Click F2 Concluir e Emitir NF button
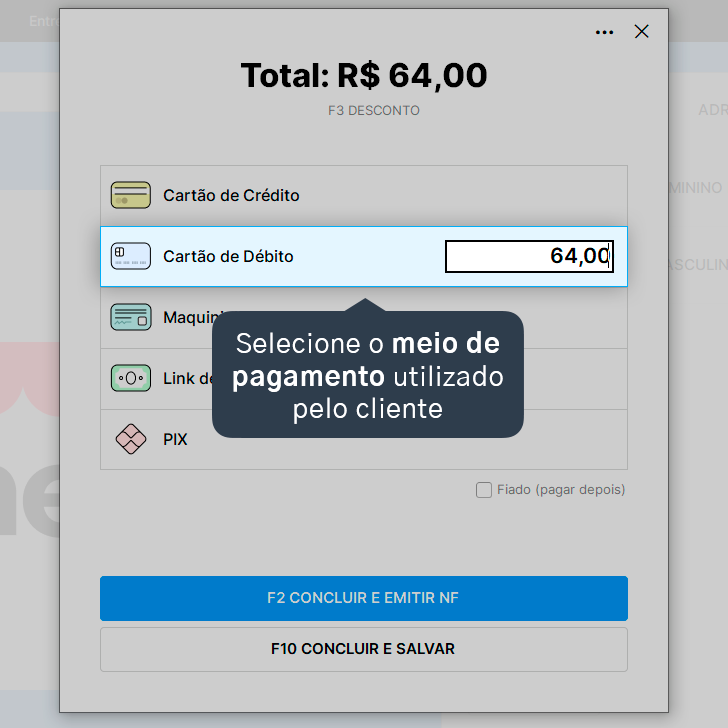Screen dimensions: 728x728 364,598
